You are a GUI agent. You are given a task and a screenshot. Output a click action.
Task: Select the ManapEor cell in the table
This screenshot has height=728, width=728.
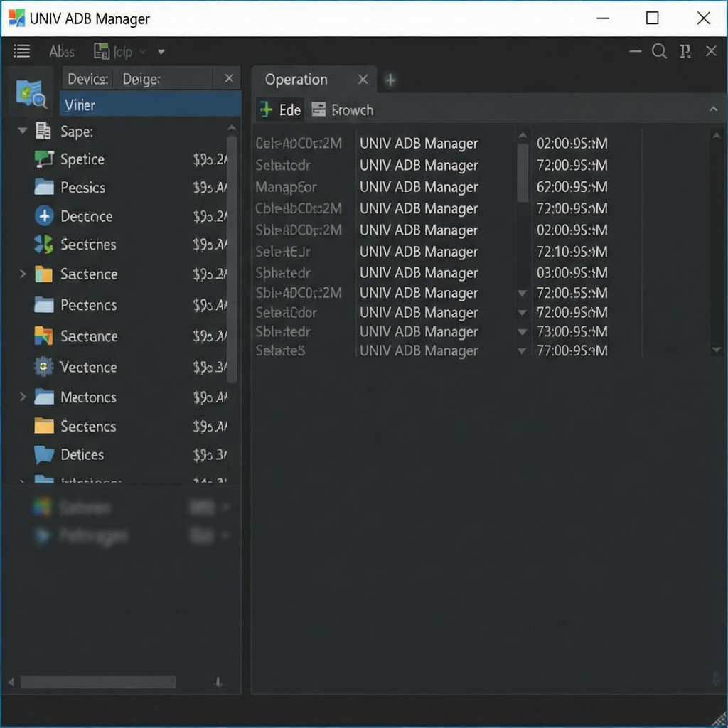[x=286, y=187]
